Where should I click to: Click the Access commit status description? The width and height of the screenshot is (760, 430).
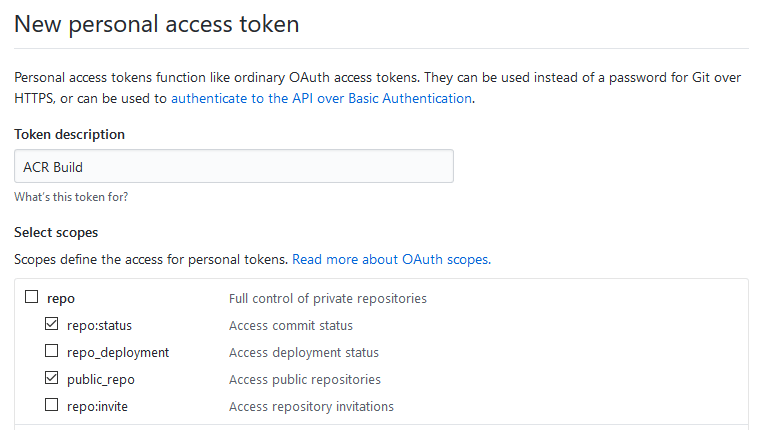[x=290, y=325]
